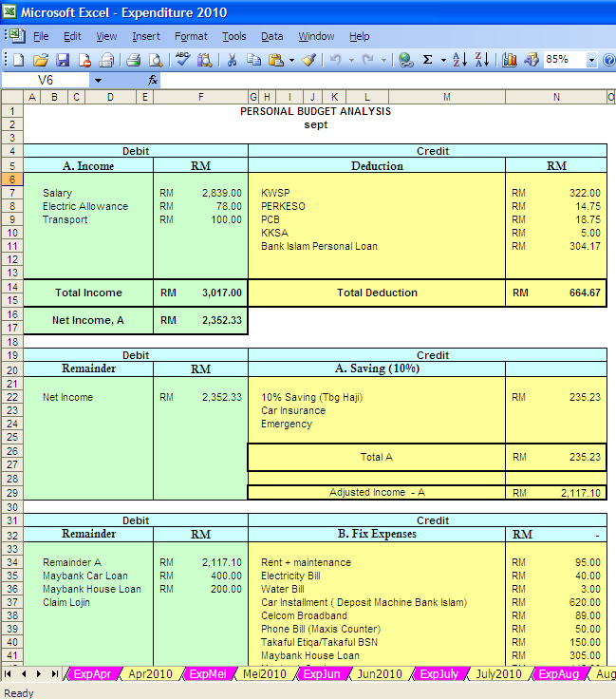Print the sheet using the printer icon

tap(133, 60)
